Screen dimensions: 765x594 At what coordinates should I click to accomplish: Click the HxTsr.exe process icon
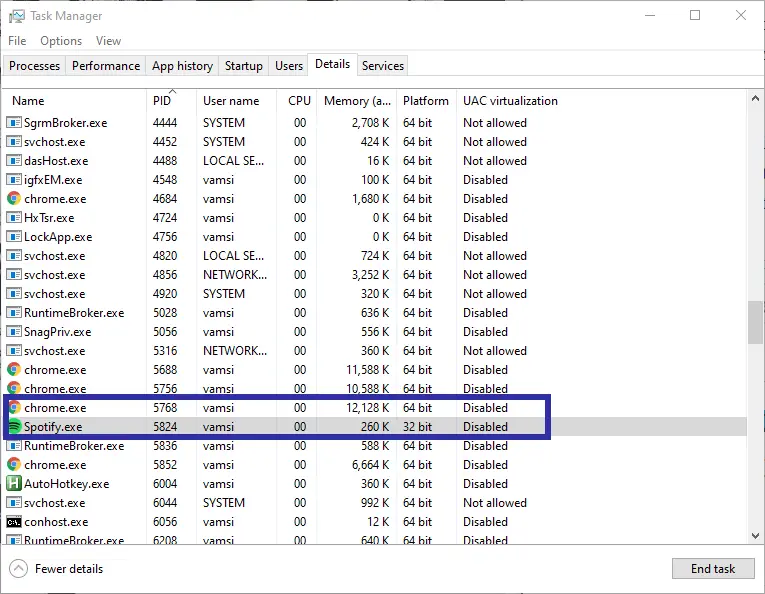click(14, 218)
